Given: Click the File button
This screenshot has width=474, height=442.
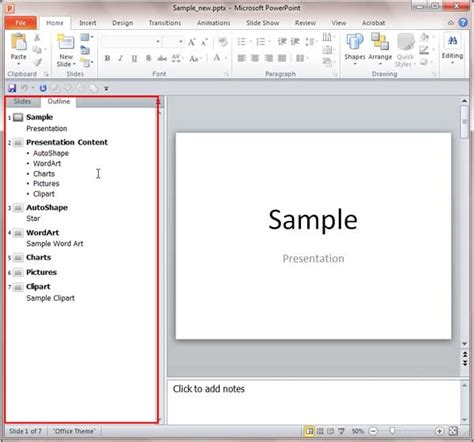Looking at the screenshot, I should click(21, 23).
